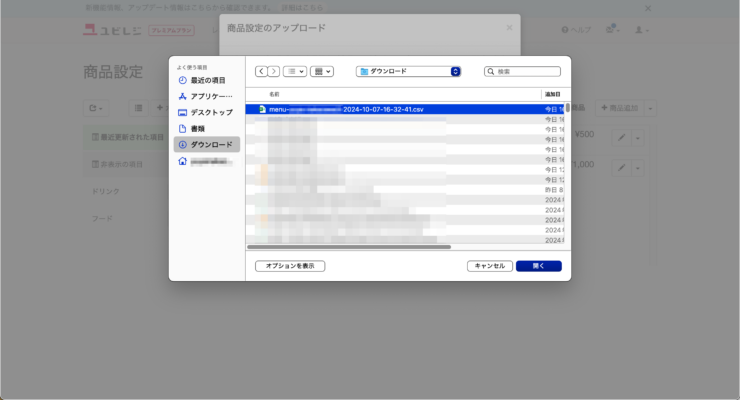Click the CSV file icon of the menu file
Viewport: 740px width, 400px height.
[x=262, y=109]
